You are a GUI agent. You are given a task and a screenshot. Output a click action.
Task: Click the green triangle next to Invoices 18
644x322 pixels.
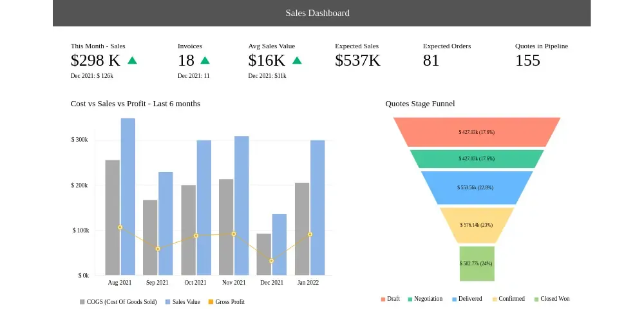(205, 61)
